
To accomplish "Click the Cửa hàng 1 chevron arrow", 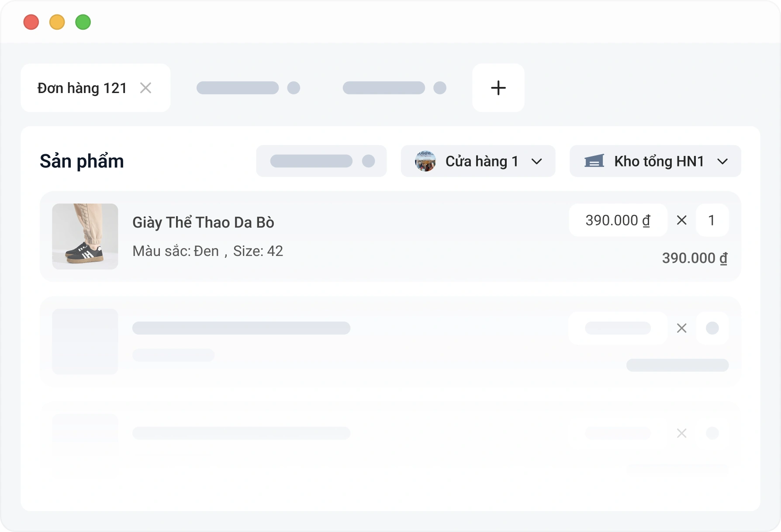I will coord(537,162).
